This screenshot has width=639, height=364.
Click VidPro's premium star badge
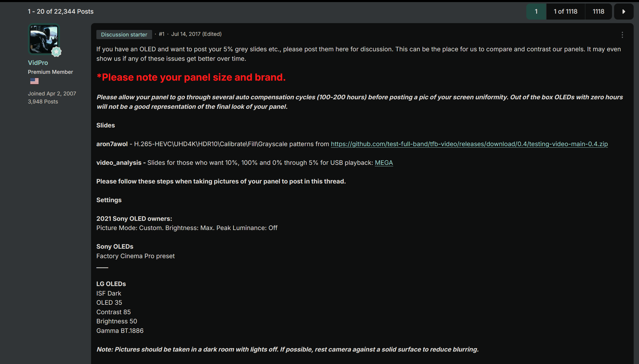click(56, 52)
